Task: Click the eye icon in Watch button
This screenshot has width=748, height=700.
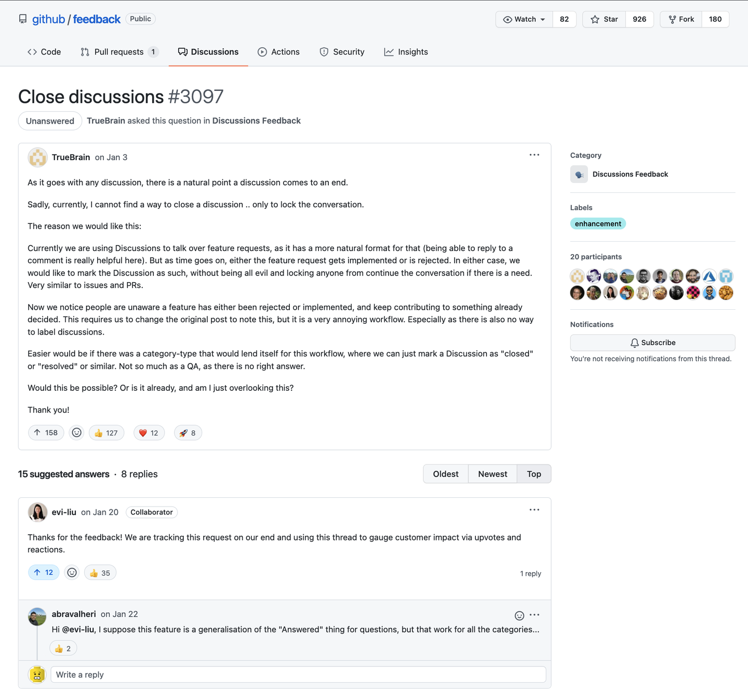Action: click(x=507, y=19)
